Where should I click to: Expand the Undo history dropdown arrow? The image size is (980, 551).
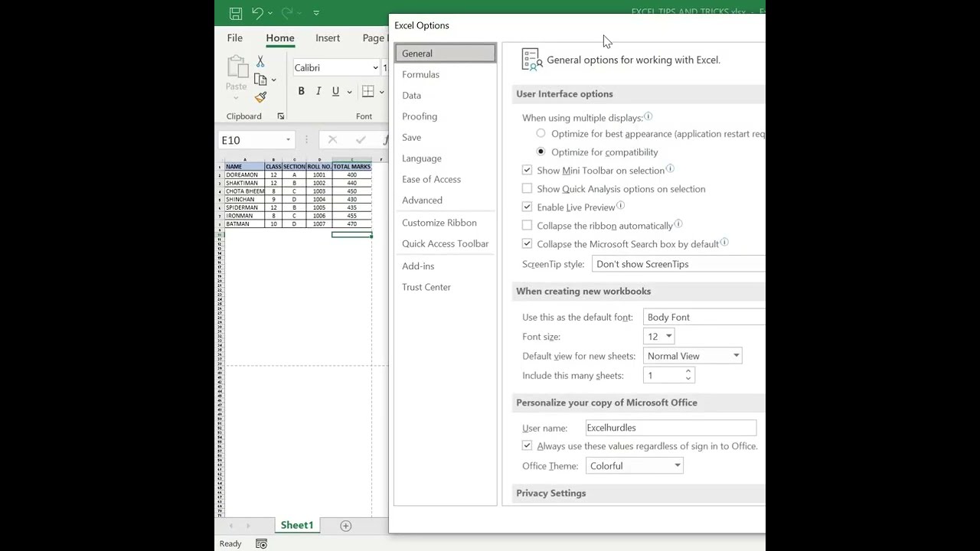coord(270,13)
